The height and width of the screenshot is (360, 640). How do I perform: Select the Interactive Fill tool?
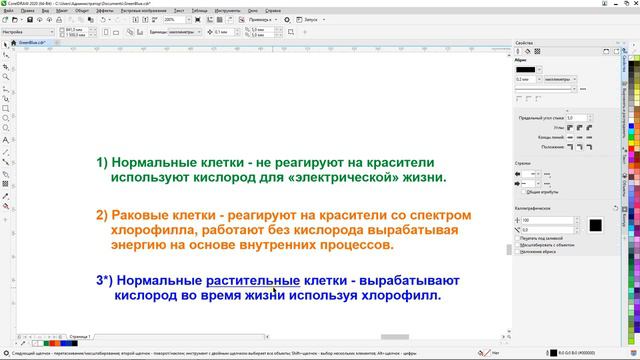click(x=5, y=207)
